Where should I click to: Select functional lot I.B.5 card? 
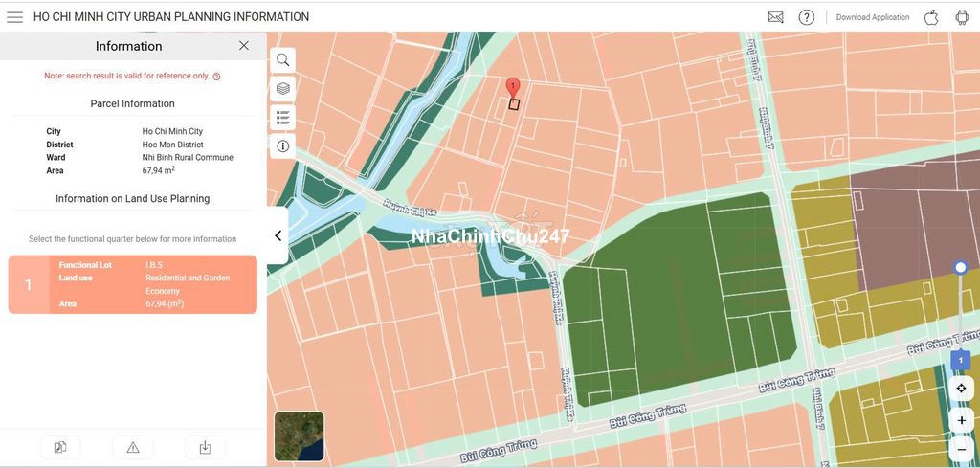(133, 284)
